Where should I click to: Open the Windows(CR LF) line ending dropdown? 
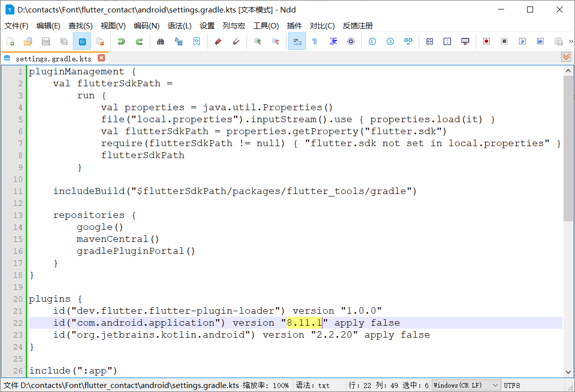point(466,385)
